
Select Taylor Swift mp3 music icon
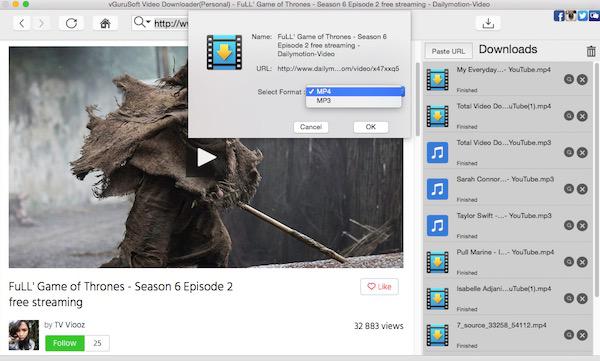pyautogui.click(x=437, y=225)
